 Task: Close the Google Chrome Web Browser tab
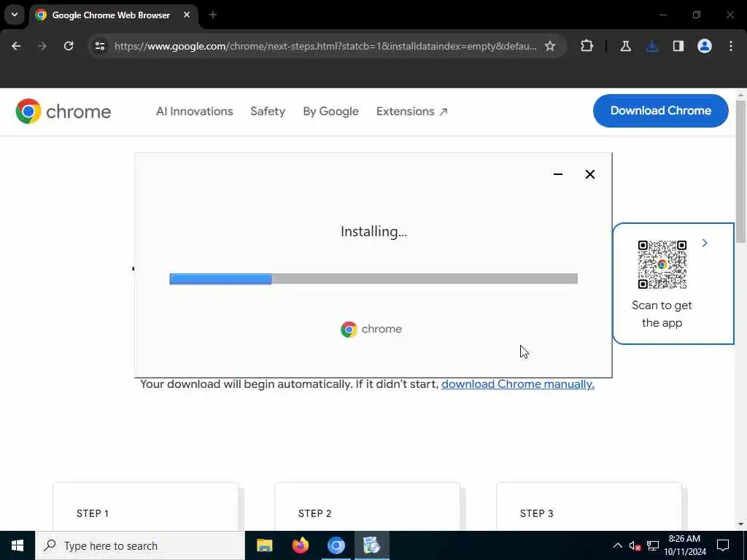click(187, 15)
